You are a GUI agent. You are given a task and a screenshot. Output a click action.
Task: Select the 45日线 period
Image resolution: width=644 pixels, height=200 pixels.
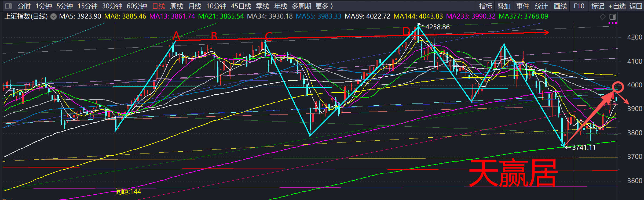coord(241,6)
